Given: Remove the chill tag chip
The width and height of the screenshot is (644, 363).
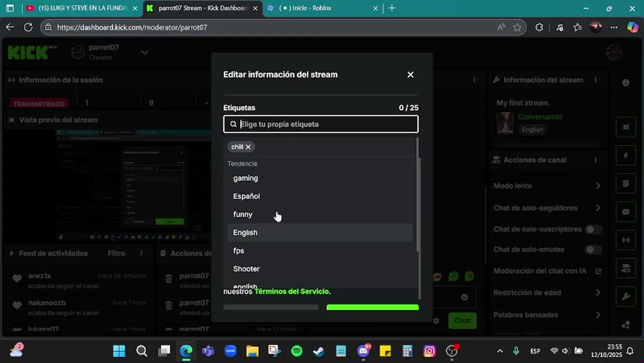Looking at the screenshot, I should (248, 147).
